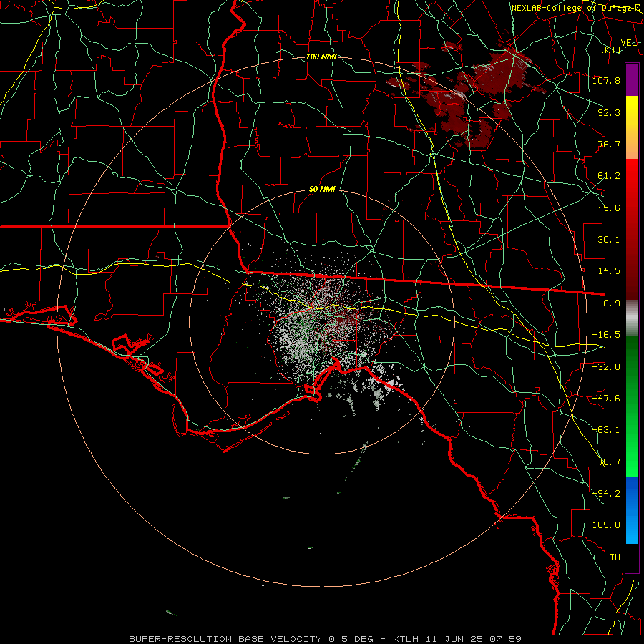Click the NEXLAB-College of DuPage watermark text

tap(576, 8)
